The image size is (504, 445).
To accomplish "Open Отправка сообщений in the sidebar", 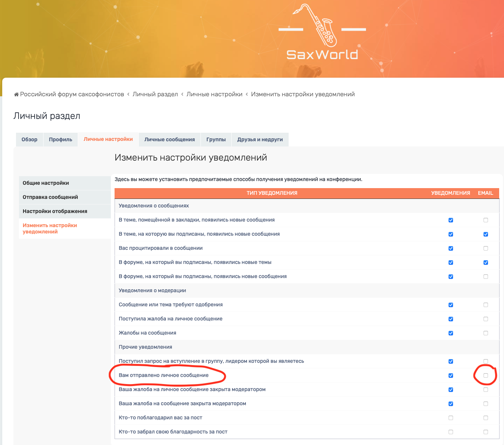I will (50, 197).
